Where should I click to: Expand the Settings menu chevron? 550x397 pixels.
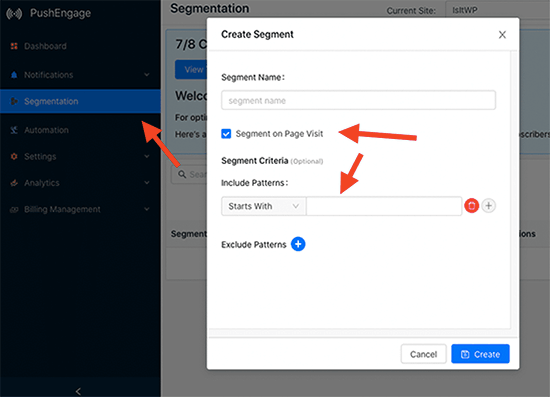click(x=147, y=156)
